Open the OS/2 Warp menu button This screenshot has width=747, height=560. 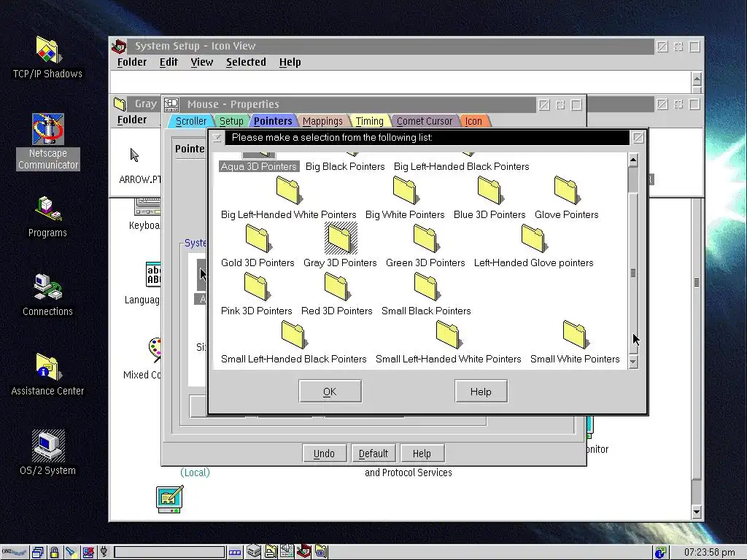click(15, 553)
